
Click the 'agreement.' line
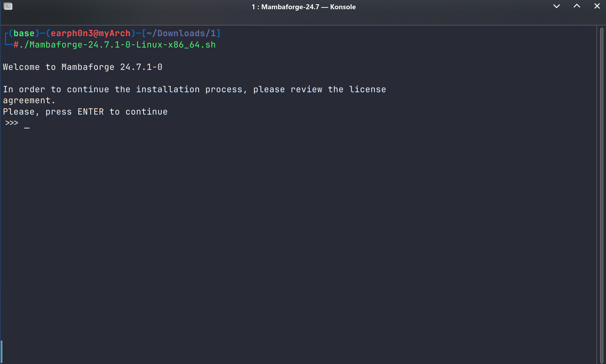pyautogui.click(x=29, y=100)
